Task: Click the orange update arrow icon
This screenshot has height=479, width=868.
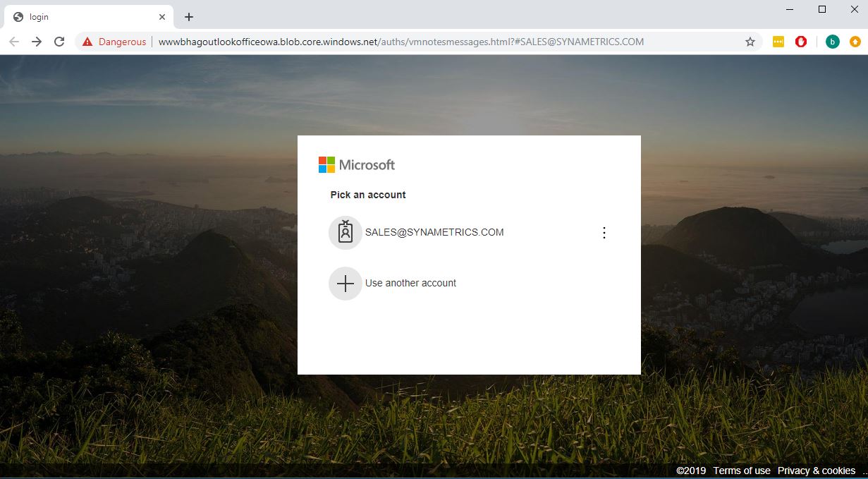Action: (x=855, y=42)
